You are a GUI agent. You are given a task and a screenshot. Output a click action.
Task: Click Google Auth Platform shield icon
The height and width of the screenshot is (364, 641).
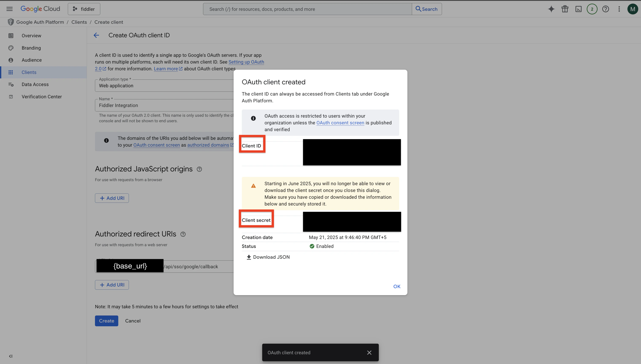(x=11, y=22)
